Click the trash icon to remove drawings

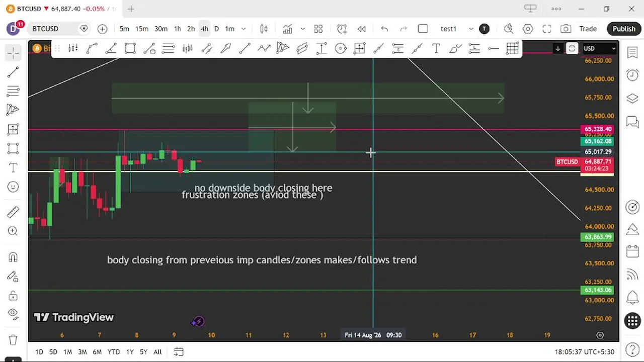point(13,339)
